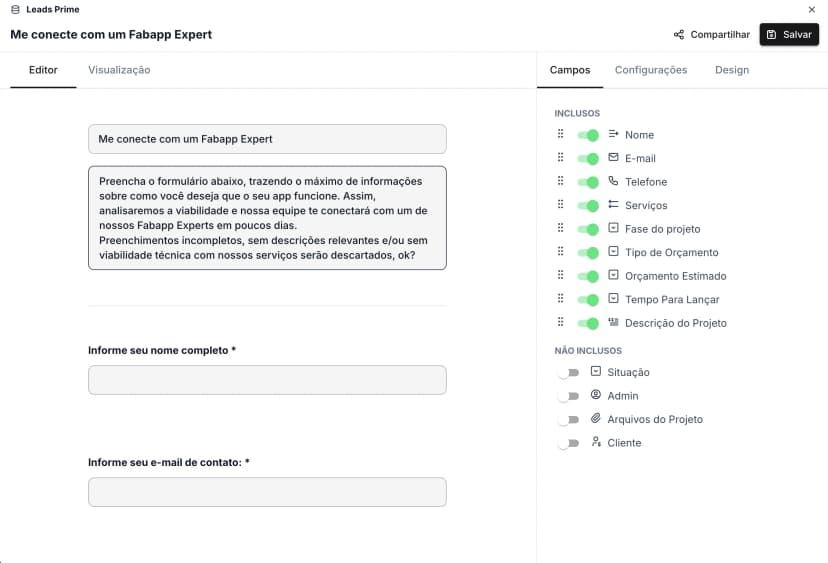Image resolution: width=828 pixels, height=563 pixels.
Task: Turn off the Orçamento Estimado toggle
Action: pos(588,276)
